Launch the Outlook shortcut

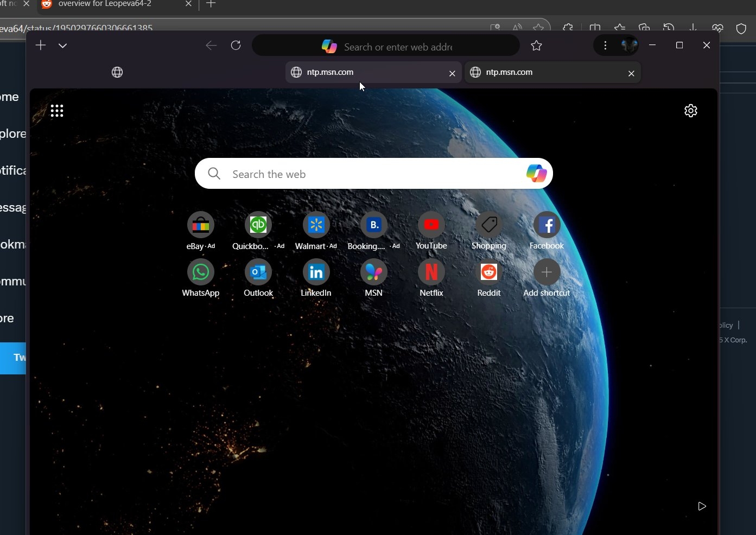(x=258, y=272)
